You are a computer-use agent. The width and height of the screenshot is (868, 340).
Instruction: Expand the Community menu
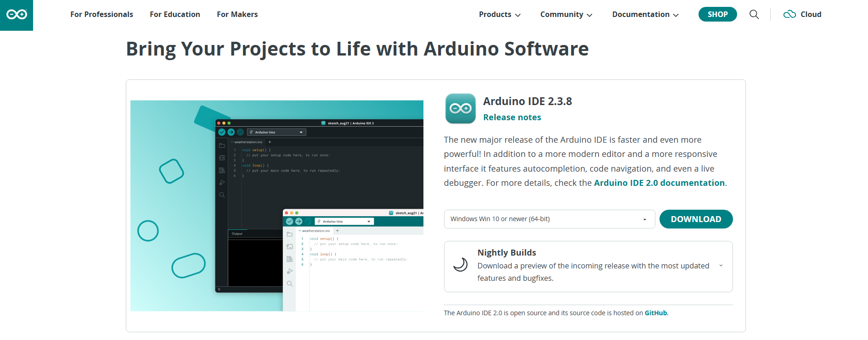(x=566, y=14)
